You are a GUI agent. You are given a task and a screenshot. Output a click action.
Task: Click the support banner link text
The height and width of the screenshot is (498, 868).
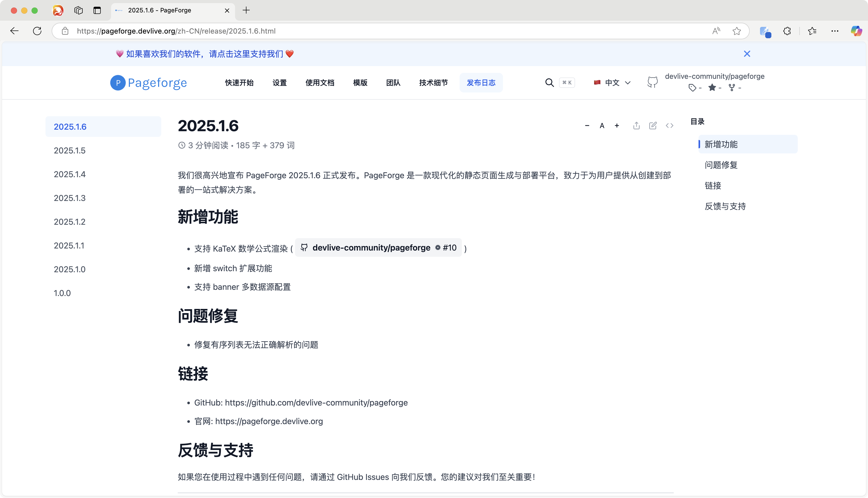tap(205, 54)
